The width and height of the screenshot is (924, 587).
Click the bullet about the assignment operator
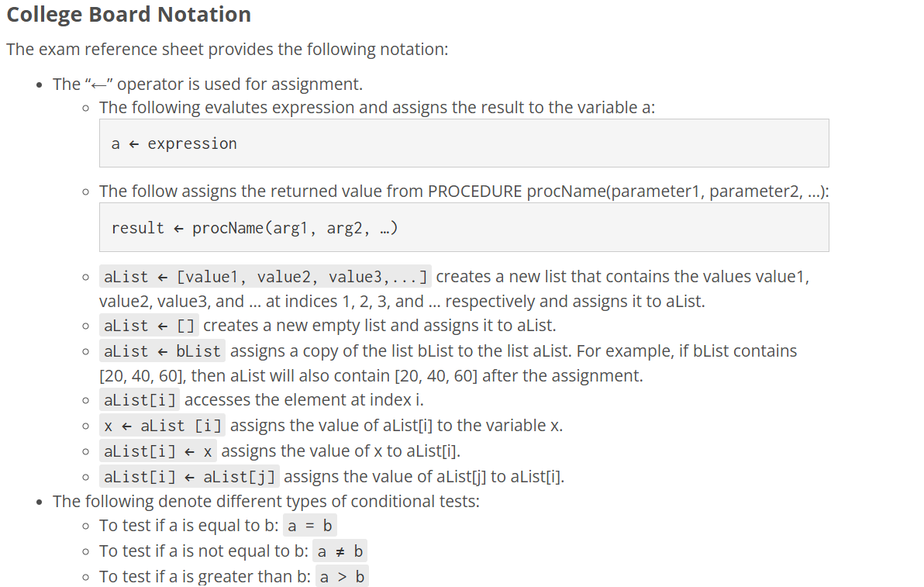point(208,85)
